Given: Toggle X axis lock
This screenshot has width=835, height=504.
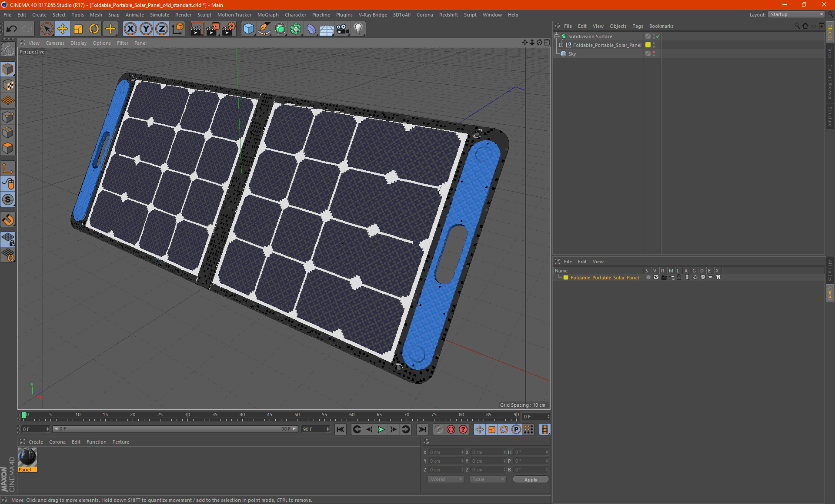Looking at the screenshot, I should [x=130, y=29].
